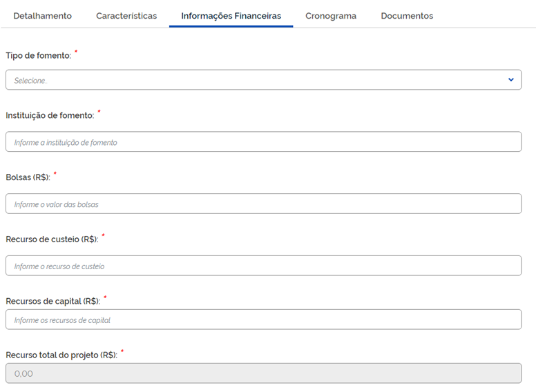Image resolution: width=536 pixels, height=392 pixels.
Task: Click the Recurso de custeio (R$) label
Action: point(52,239)
